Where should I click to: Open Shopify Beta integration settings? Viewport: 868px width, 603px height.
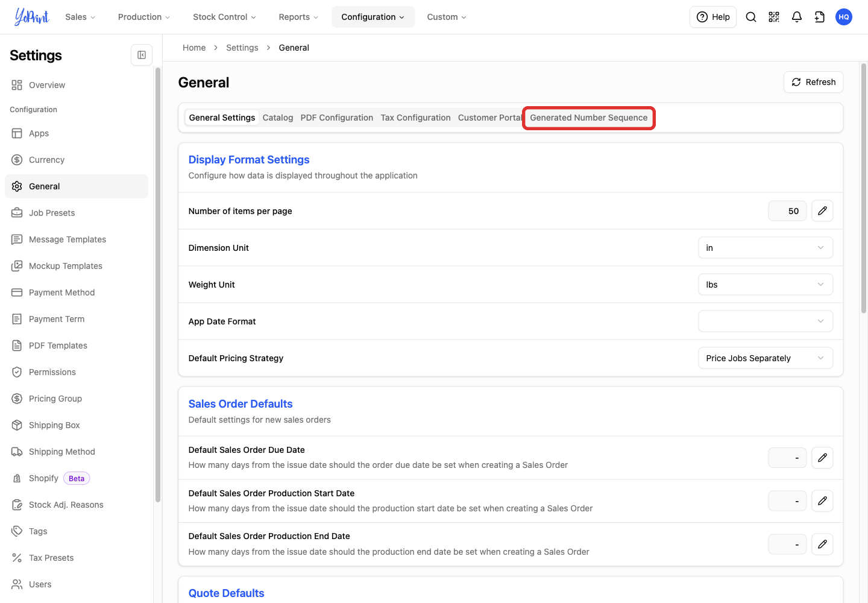[x=77, y=478]
